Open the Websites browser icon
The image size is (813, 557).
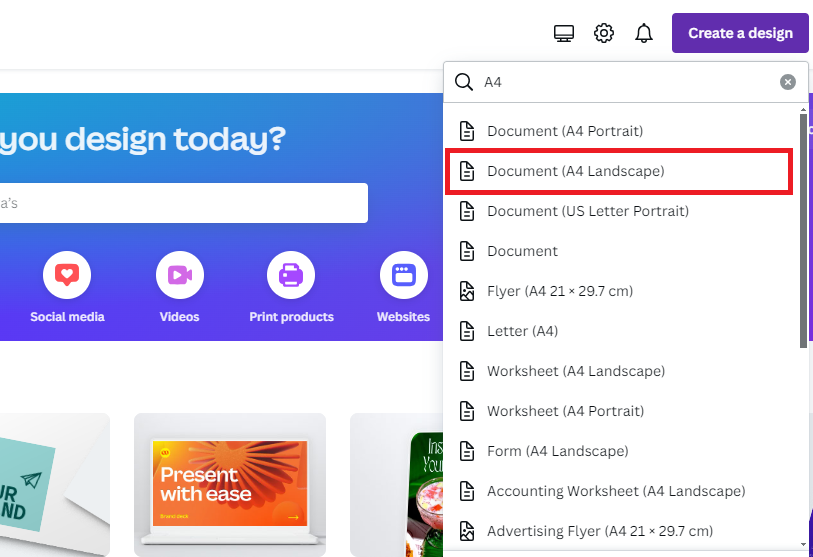click(403, 275)
